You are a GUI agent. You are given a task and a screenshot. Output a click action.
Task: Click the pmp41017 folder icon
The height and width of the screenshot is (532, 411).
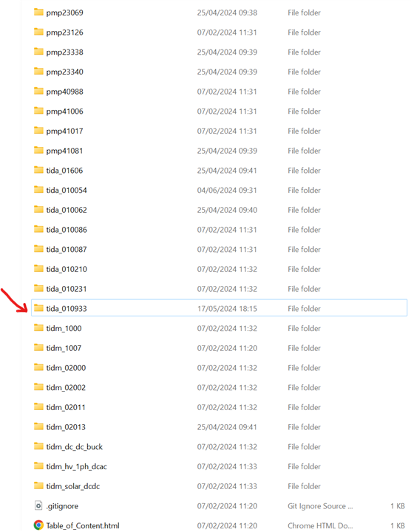tap(38, 131)
